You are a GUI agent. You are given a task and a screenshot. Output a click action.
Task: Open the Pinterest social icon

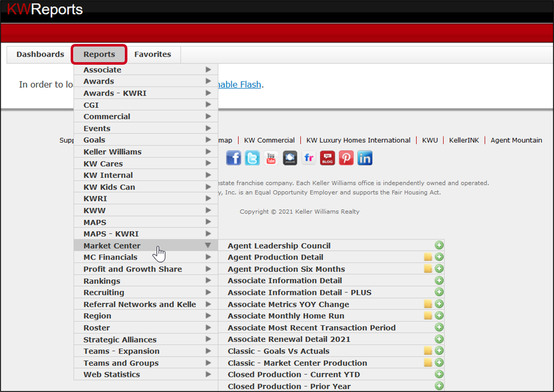click(346, 158)
